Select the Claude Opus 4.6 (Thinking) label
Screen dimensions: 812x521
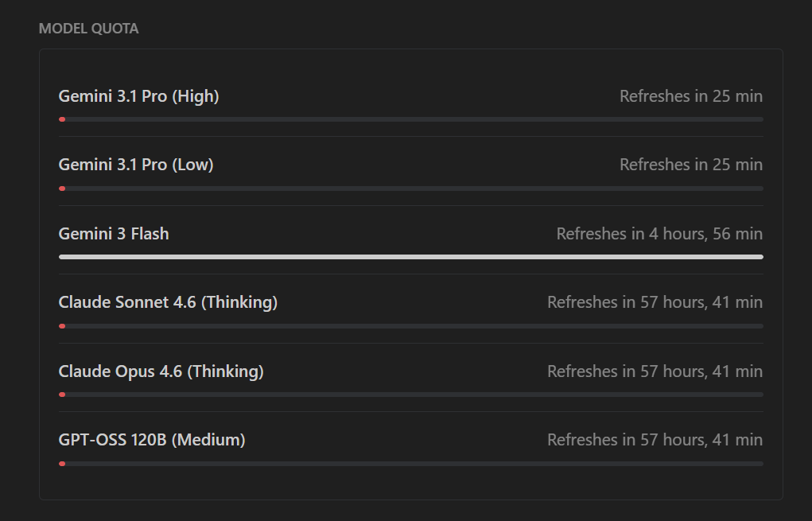click(161, 371)
